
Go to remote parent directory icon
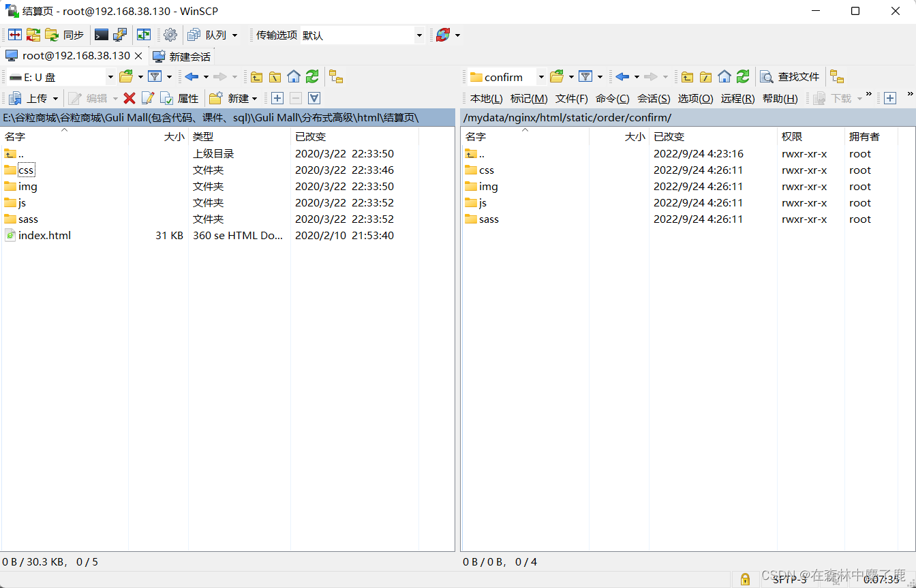687,76
